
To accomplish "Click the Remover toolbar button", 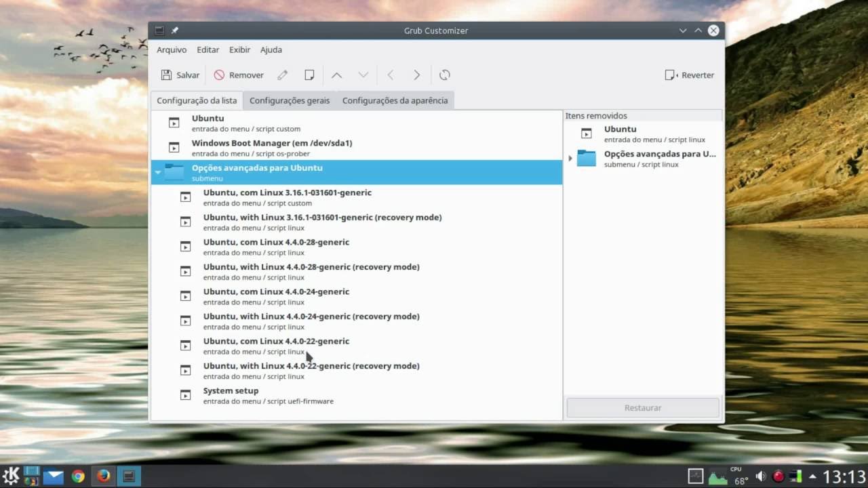I will click(x=239, y=75).
